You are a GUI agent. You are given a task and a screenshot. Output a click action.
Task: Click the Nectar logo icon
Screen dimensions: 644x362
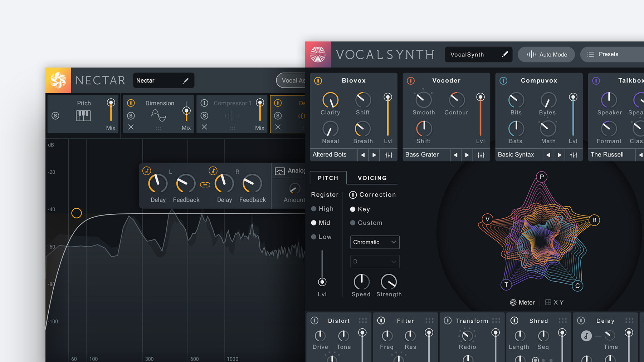(58, 80)
